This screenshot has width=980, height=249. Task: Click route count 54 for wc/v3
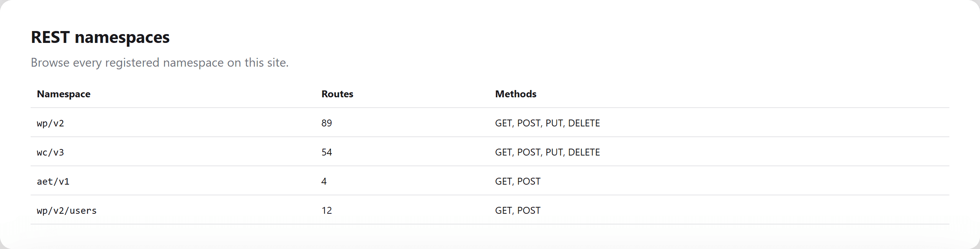pyautogui.click(x=327, y=152)
